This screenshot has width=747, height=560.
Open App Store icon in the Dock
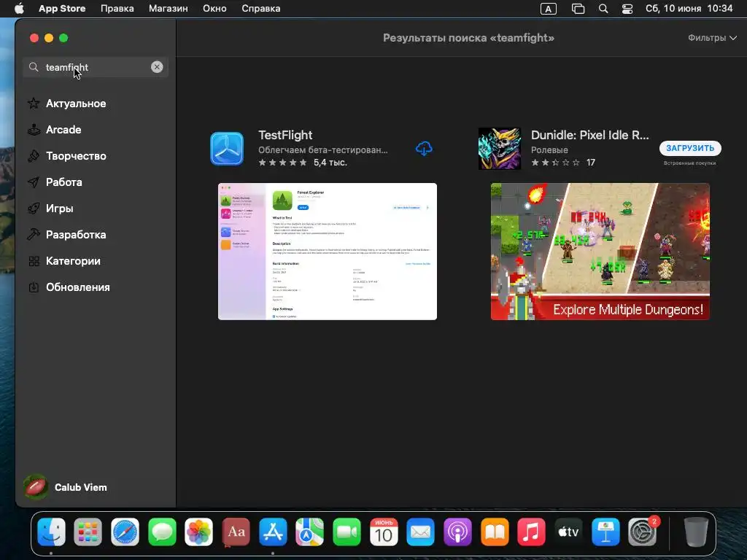[273, 532]
